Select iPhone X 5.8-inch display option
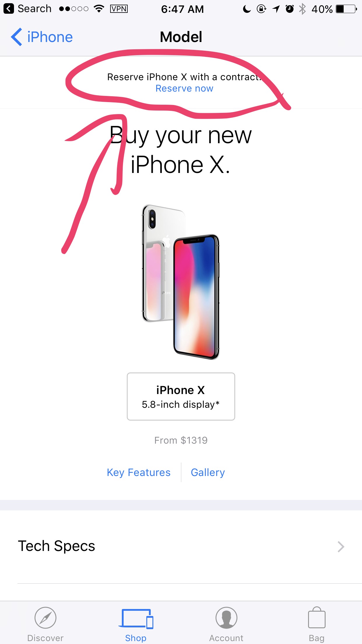 tap(181, 396)
